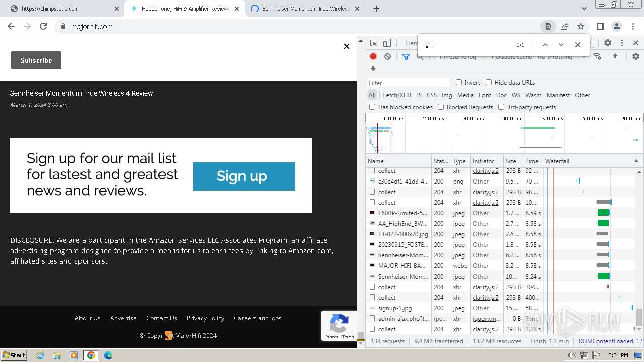Open Internet Explorer from the taskbar

[40, 355]
